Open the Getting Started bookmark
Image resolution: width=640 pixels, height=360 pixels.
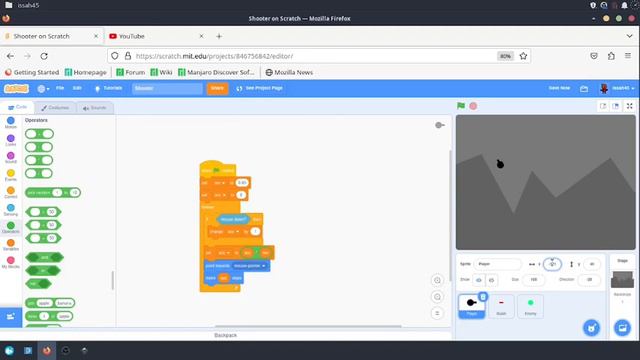click(x=32, y=72)
